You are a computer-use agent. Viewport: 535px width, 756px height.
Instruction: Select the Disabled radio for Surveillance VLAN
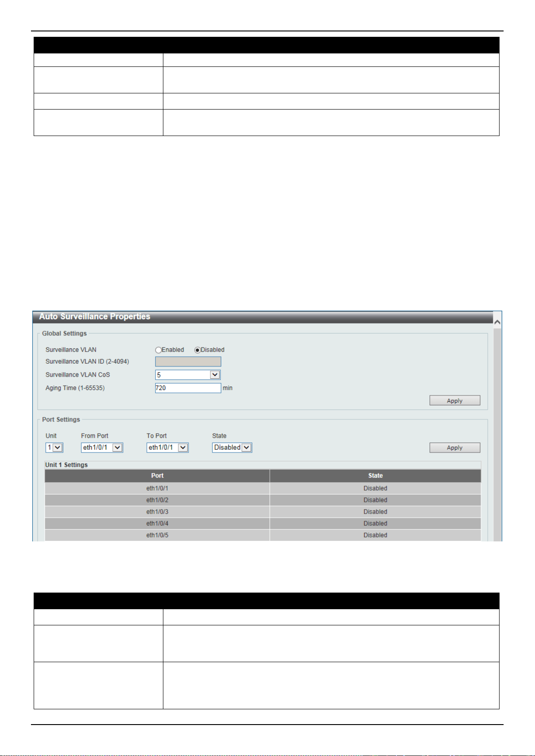coord(197,350)
